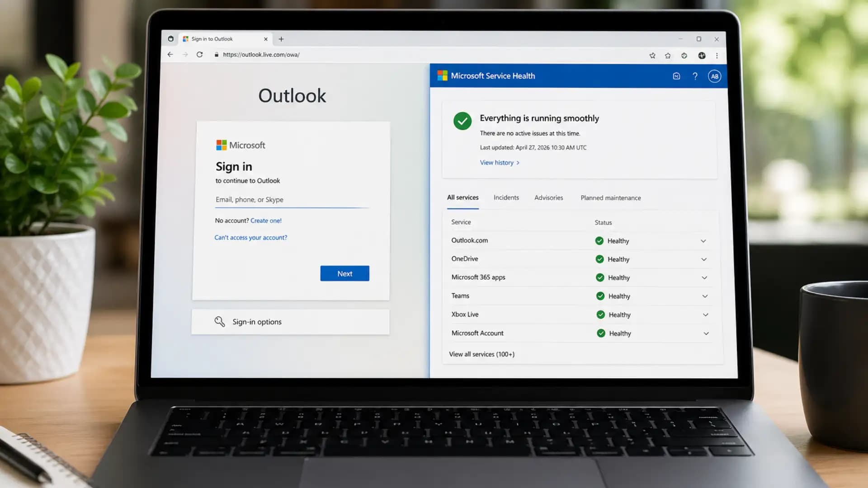Click the AB account avatar

714,76
